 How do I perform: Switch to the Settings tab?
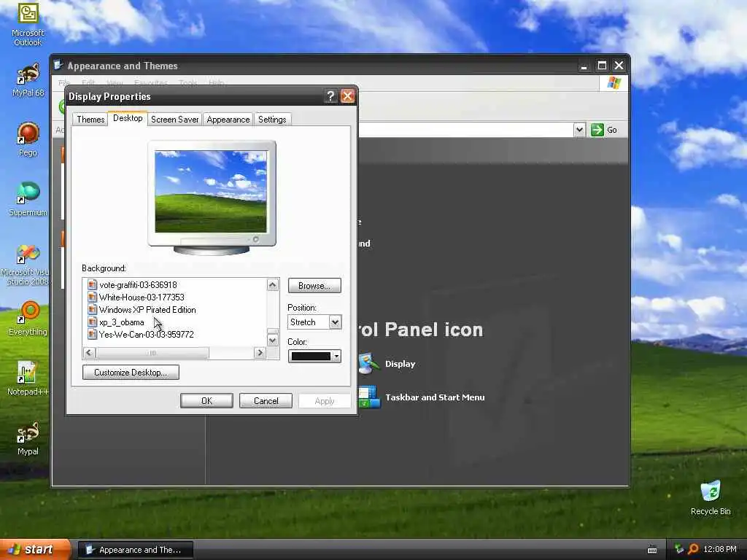tap(272, 119)
